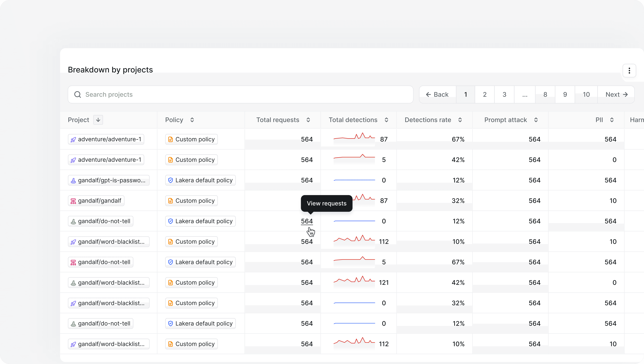Click rocket icon of first adventure/adventure-1 row
The width and height of the screenshot is (644, 364).
pos(73,139)
